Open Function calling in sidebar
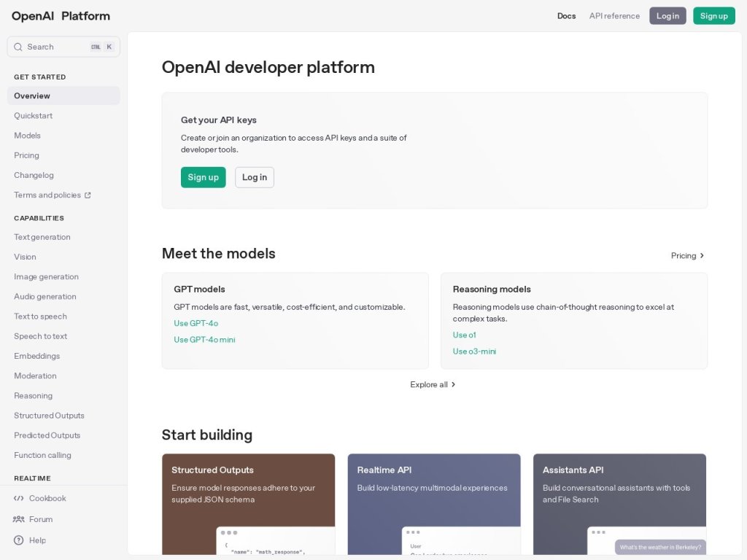 [x=42, y=455]
